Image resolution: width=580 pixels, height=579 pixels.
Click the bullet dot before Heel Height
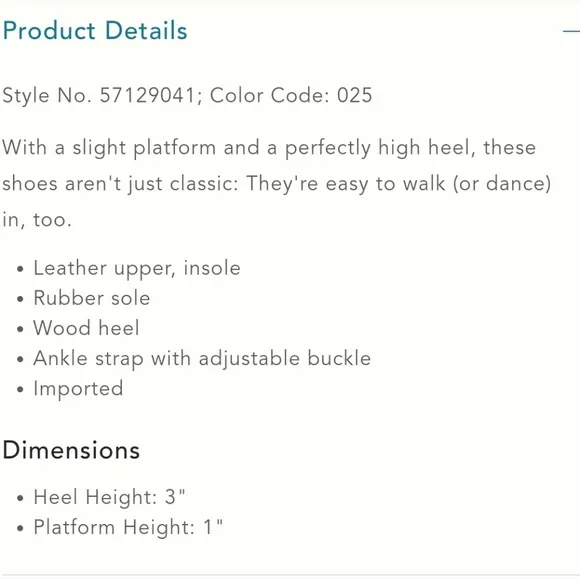coord(20,498)
